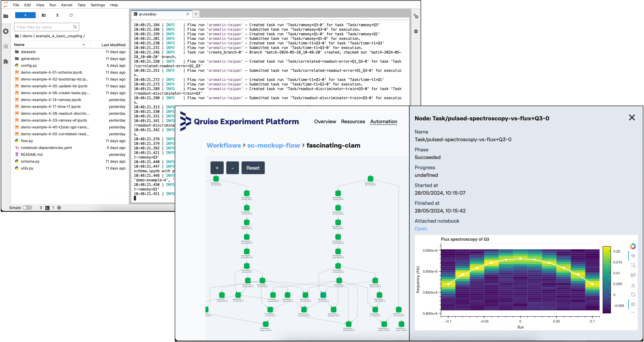Click the example_4_basic_coupling breadcrumb
This screenshot has width=644, height=342.
(59, 36)
